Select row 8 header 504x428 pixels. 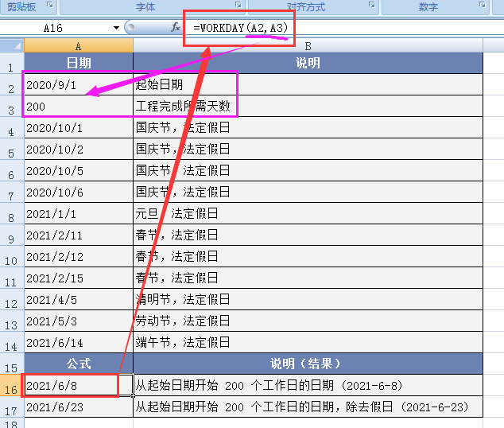tap(12, 214)
